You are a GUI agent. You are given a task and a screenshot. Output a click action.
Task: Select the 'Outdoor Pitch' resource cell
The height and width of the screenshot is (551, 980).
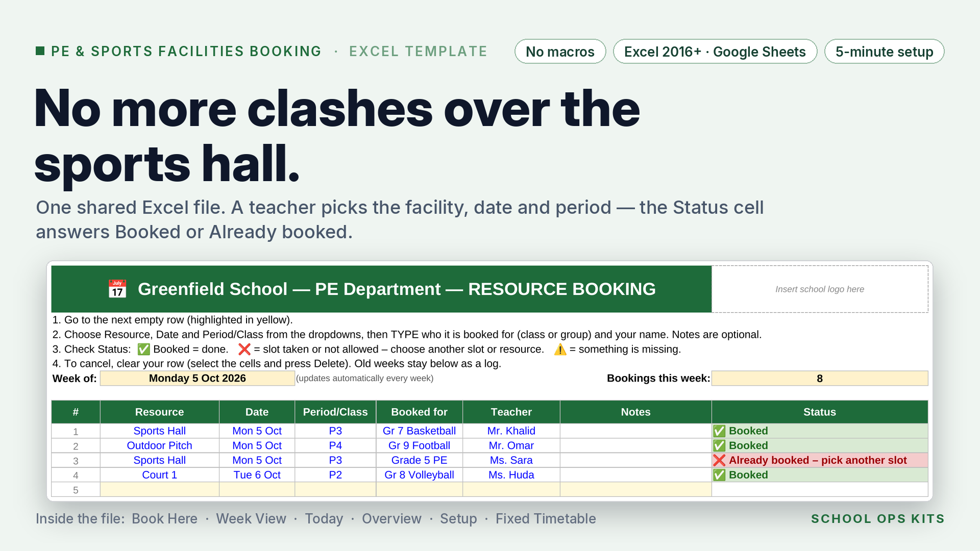pyautogui.click(x=159, y=445)
